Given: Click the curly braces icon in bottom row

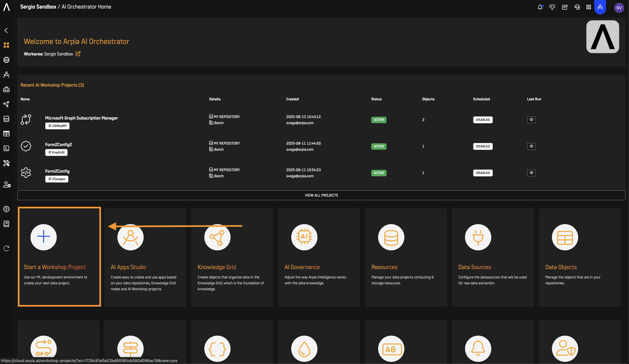Looking at the screenshot, I should pos(217,349).
